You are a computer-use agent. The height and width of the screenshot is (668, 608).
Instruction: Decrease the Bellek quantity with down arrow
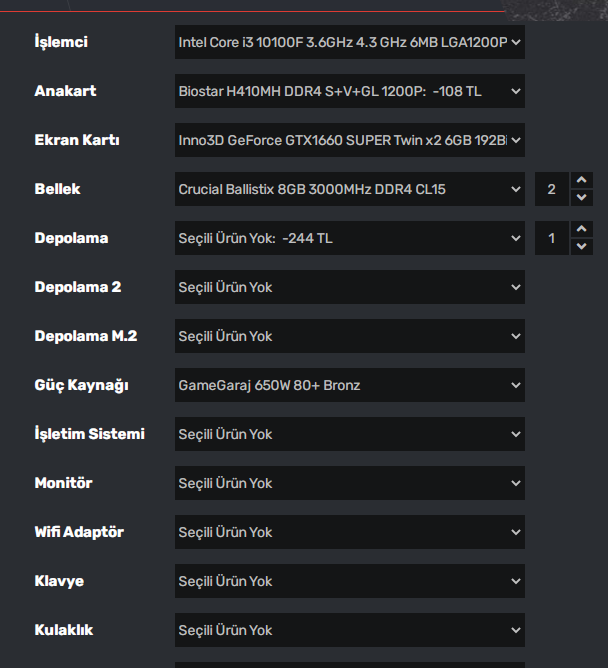click(583, 198)
